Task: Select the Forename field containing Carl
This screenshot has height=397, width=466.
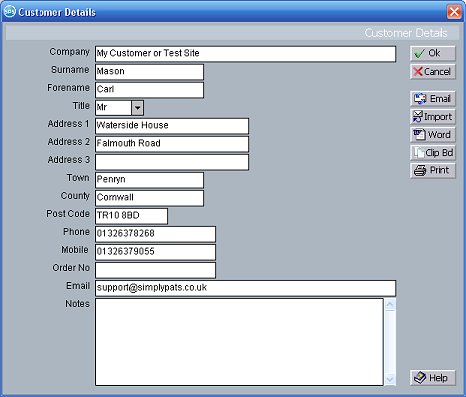Action: coord(149,90)
